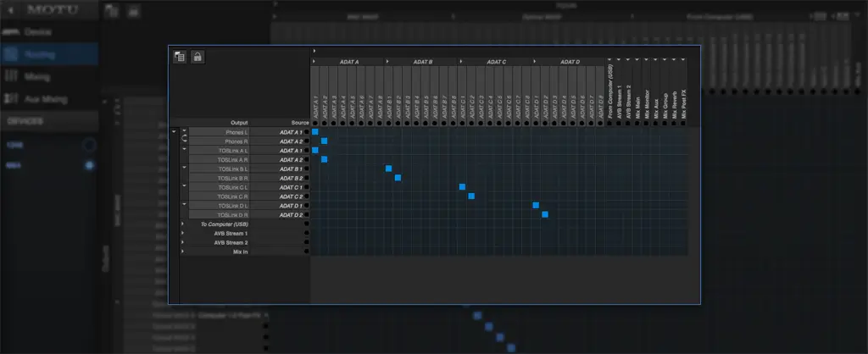868x354 pixels.
Task: Toggle Phones L to ADAT A 1 routing
Action: pyautogui.click(x=314, y=132)
